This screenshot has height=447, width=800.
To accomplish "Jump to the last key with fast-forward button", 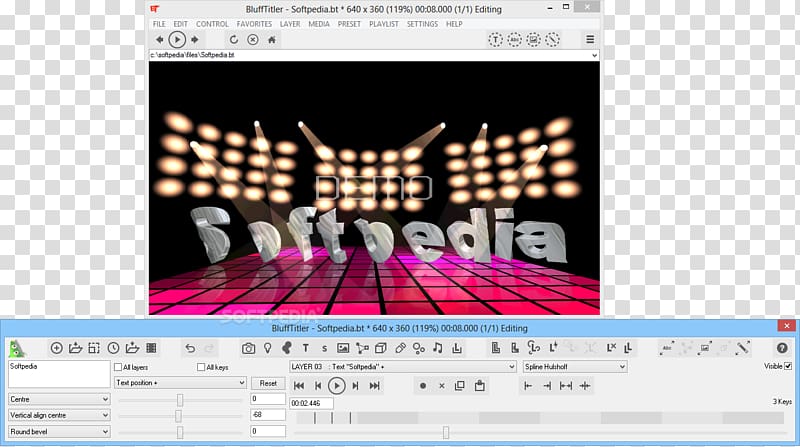I will [x=374, y=386].
